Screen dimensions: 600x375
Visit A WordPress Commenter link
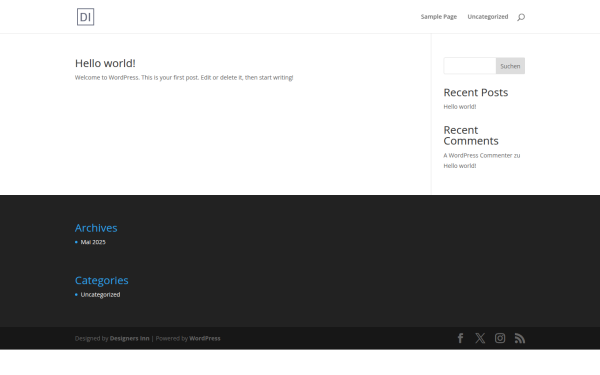(x=478, y=155)
